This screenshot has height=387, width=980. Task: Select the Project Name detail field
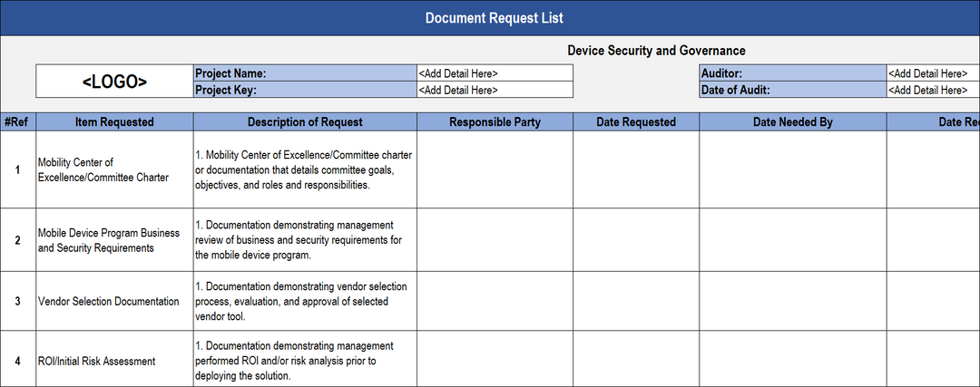(x=495, y=73)
